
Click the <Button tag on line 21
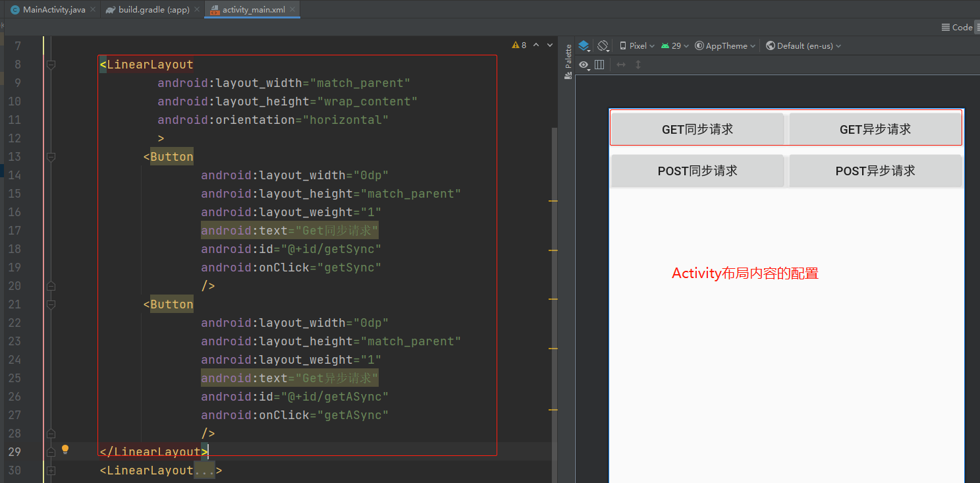(x=168, y=304)
